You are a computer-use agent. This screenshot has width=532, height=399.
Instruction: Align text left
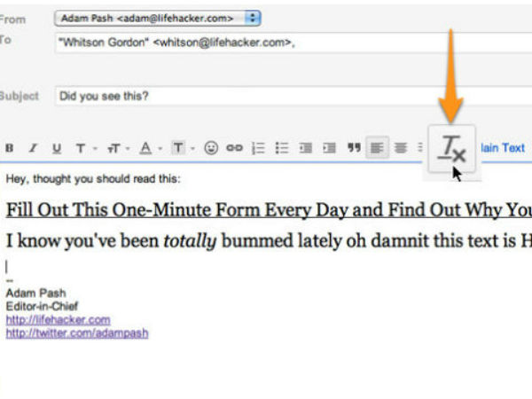(377, 149)
